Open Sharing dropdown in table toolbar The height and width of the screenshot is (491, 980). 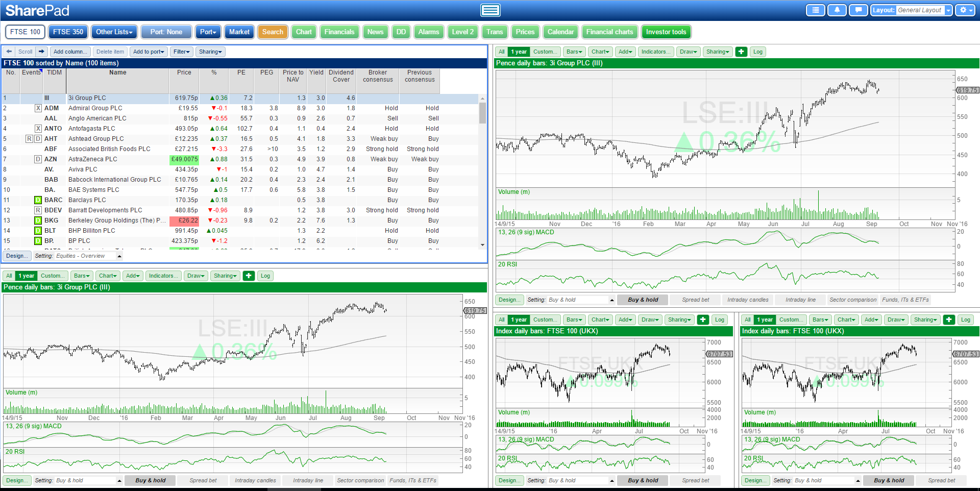pyautogui.click(x=210, y=52)
